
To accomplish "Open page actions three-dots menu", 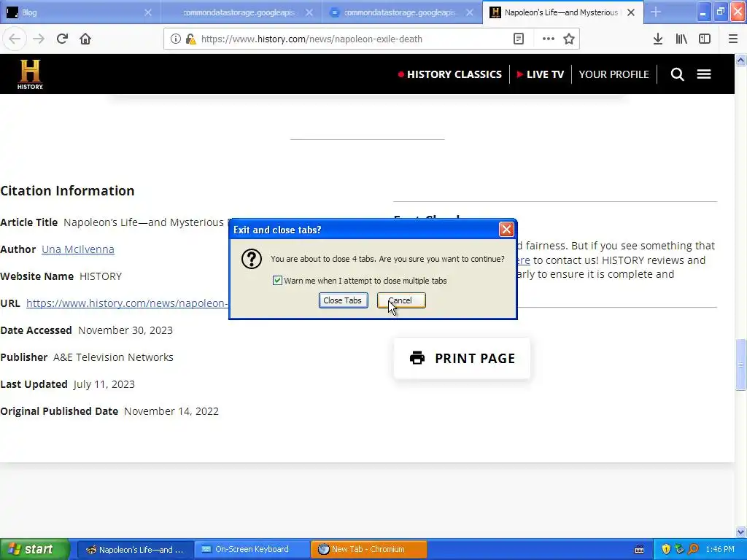I will [549, 39].
